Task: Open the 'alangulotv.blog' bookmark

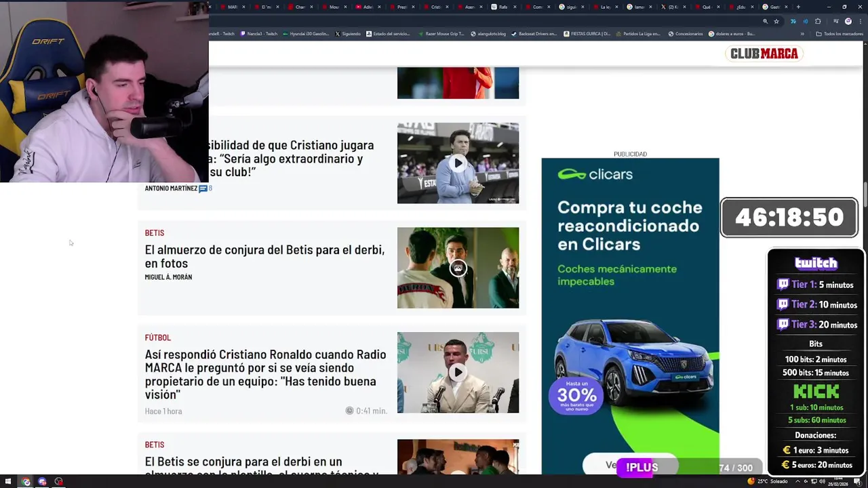Action: click(488, 34)
